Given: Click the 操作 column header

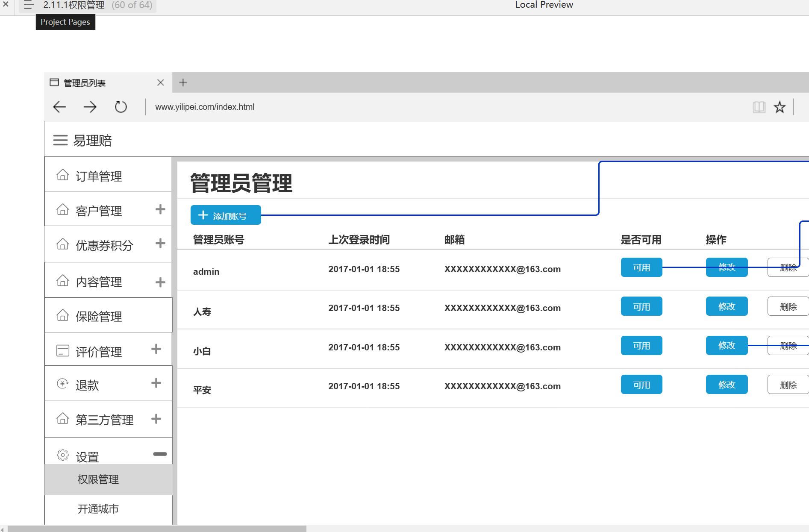Looking at the screenshot, I should 716,240.
